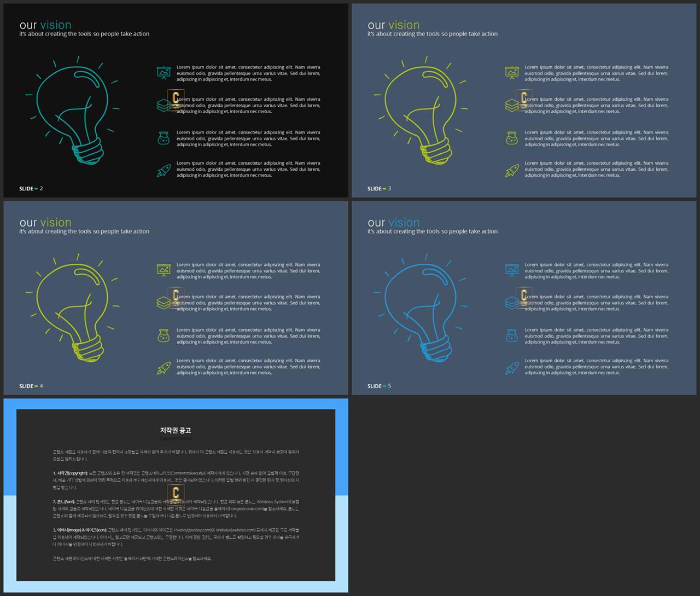The height and width of the screenshot is (596, 700).
Task: Select Lorem ipsum paragraph beside slide 2's board icon
Action: click(248, 73)
